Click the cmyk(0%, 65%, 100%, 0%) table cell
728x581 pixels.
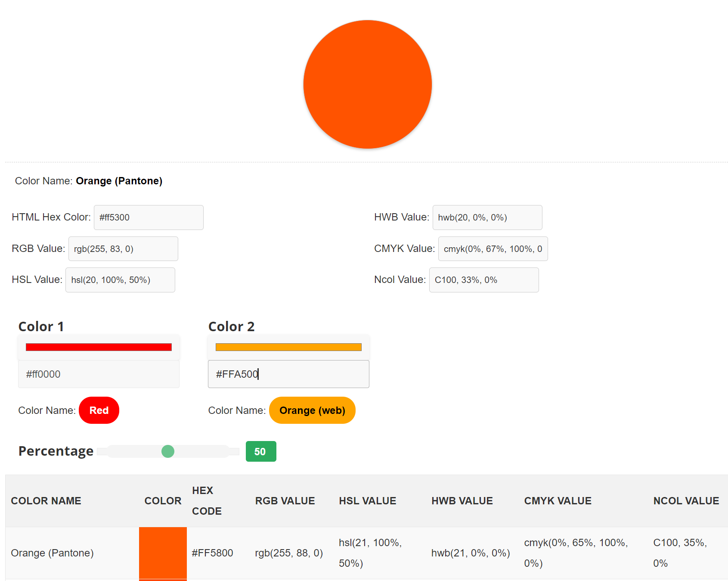pos(576,553)
